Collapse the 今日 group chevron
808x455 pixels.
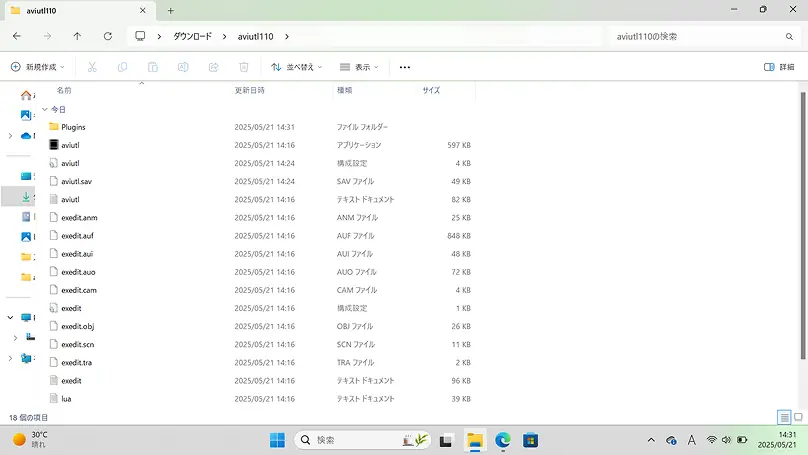(44, 109)
